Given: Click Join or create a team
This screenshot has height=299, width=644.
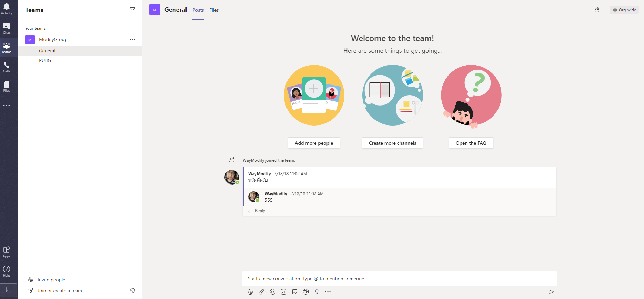Looking at the screenshot, I should point(60,291).
